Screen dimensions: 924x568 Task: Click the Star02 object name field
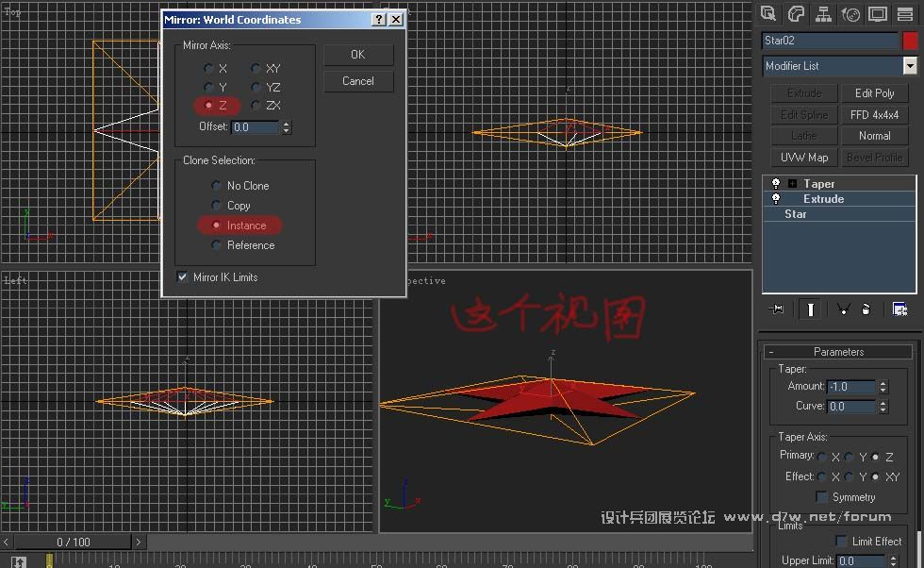point(830,41)
